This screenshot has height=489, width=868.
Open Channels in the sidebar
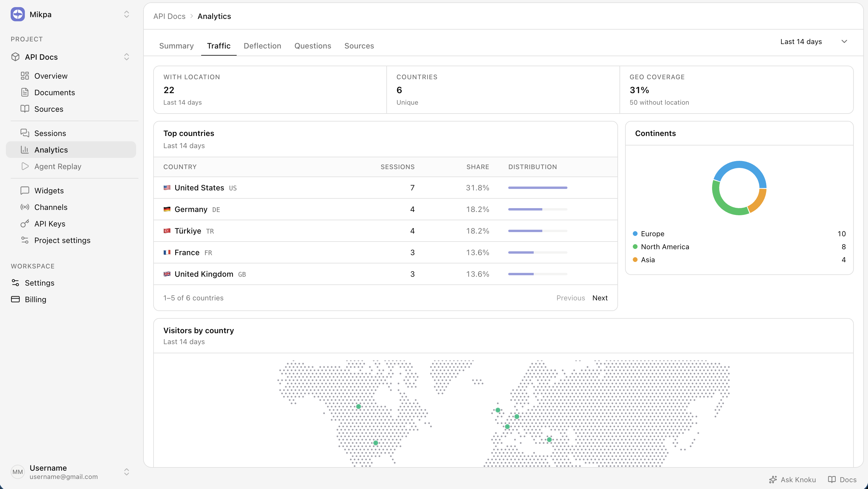point(71,207)
